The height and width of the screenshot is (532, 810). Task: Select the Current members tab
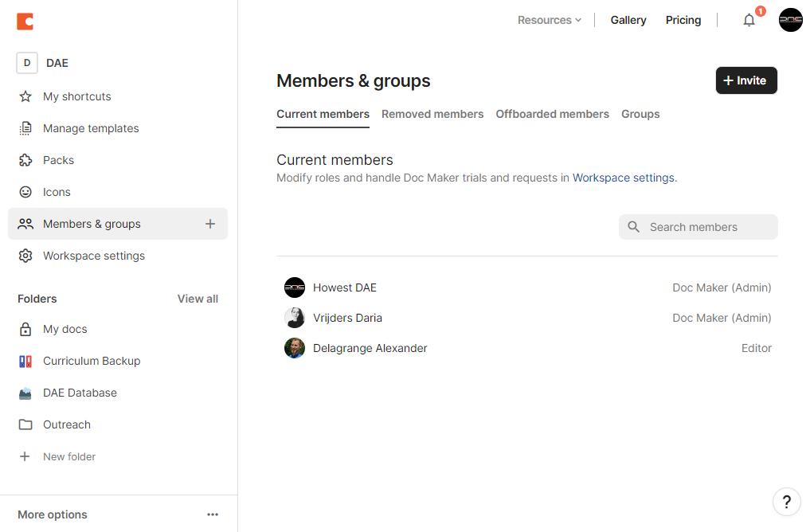[x=323, y=114]
